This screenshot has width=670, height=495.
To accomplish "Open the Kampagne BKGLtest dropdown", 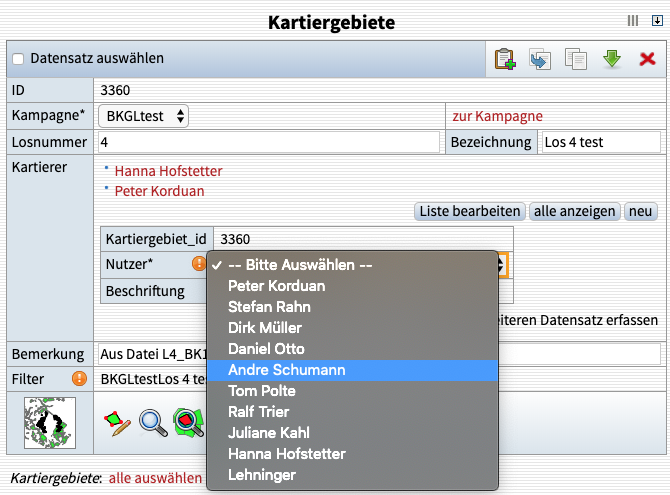I will (144, 116).
